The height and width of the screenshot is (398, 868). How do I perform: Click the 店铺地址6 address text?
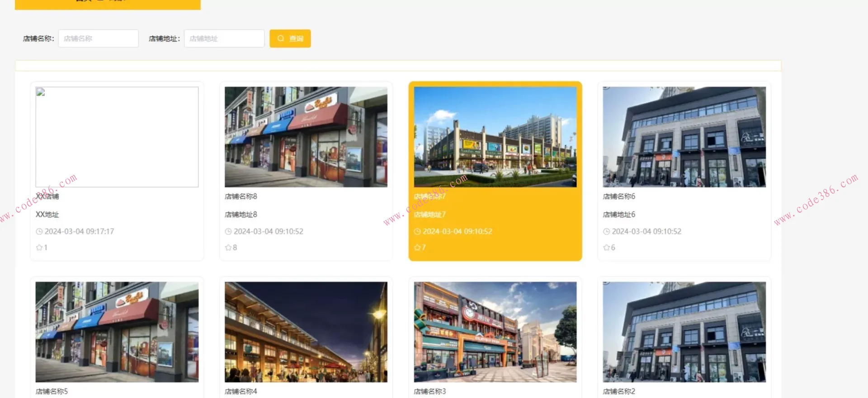click(619, 215)
